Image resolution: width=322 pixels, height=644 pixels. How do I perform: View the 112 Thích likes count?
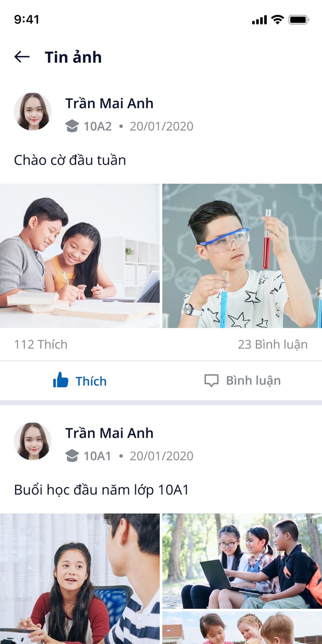coord(41,345)
